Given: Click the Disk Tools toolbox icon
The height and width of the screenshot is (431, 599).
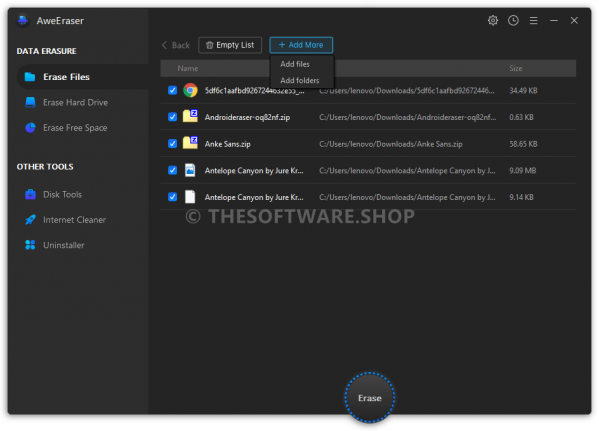Looking at the screenshot, I should [x=30, y=194].
